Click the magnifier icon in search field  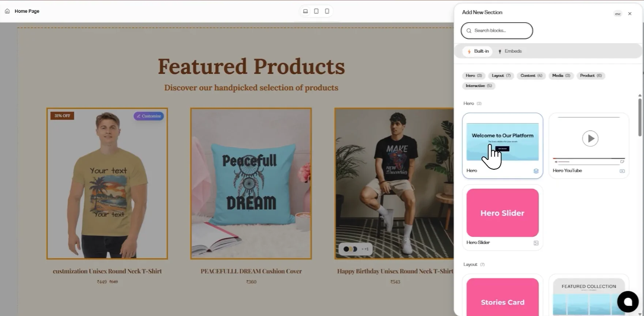pyautogui.click(x=469, y=31)
